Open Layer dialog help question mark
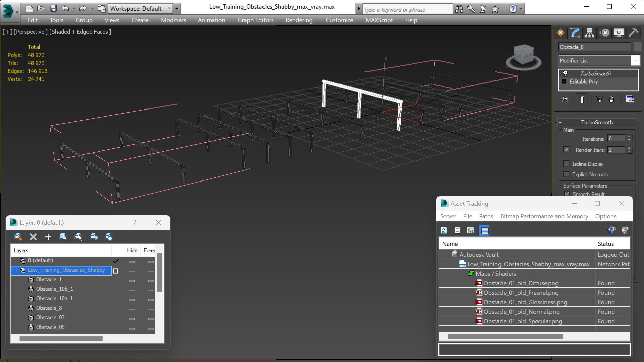The image size is (644, 362). click(135, 222)
